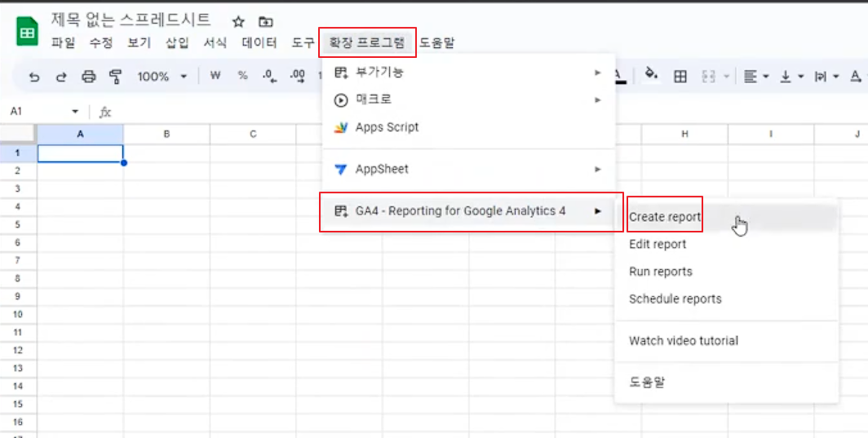Image resolution: width=868 pixels, height=438 pixels.
Task: Select GA4 - Reporting for Google Analytics 4
Action: coord(468,211)
